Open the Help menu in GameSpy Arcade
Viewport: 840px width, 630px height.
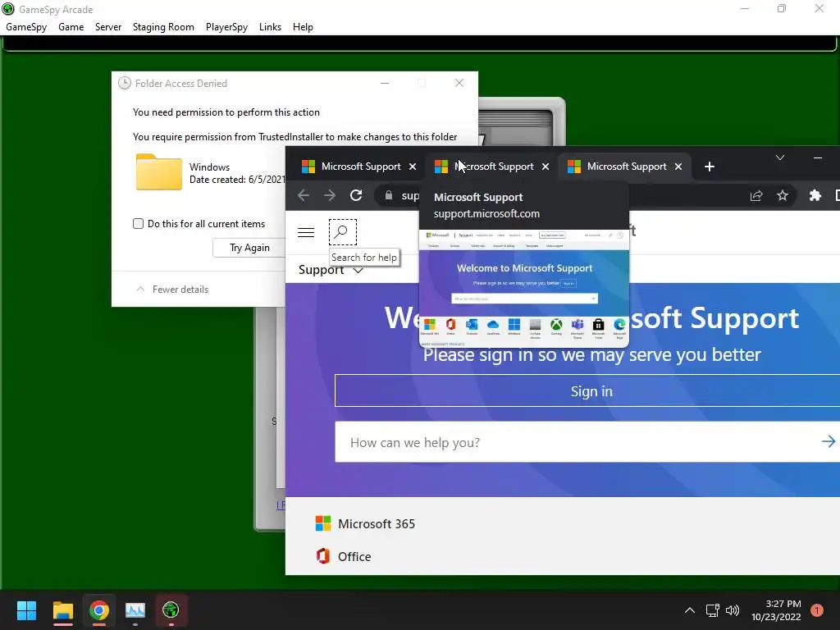[x=303, y=27]
